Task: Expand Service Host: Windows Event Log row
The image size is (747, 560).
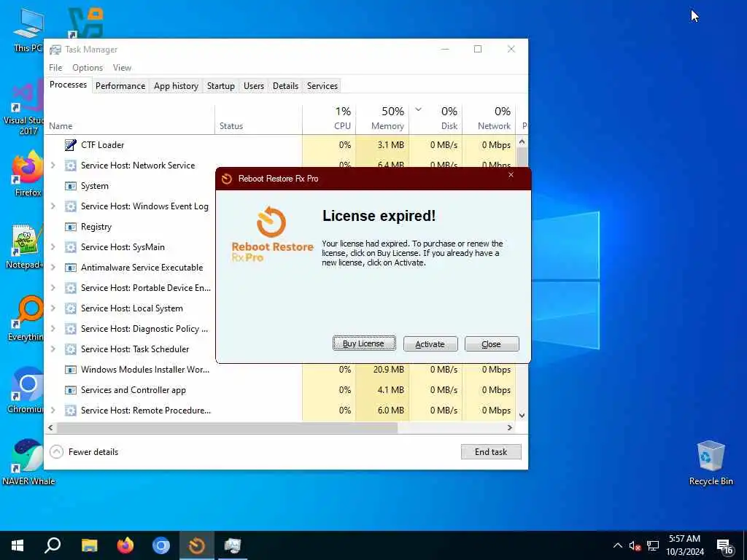Action: (53, 206)
